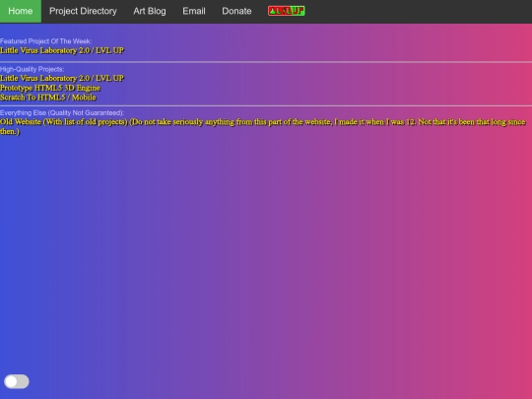Screen dimensions: 532x399
Task: Visit Prototype HTML5 3D Engine link
Action: (50, 88)
